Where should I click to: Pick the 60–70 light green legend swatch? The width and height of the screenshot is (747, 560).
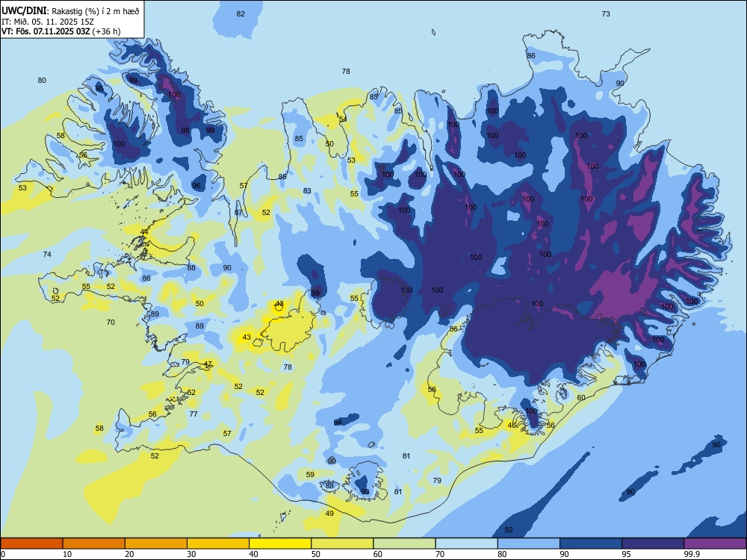(x=404, y=544)
